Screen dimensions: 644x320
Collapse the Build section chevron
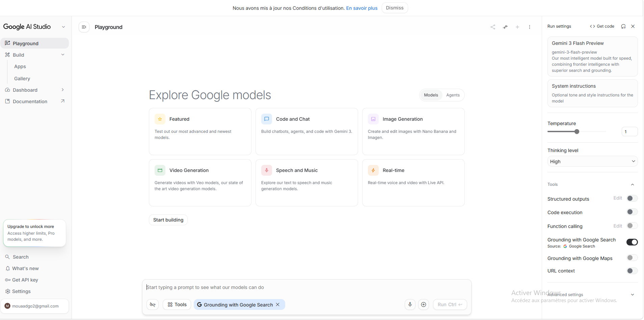coord(63,55)
